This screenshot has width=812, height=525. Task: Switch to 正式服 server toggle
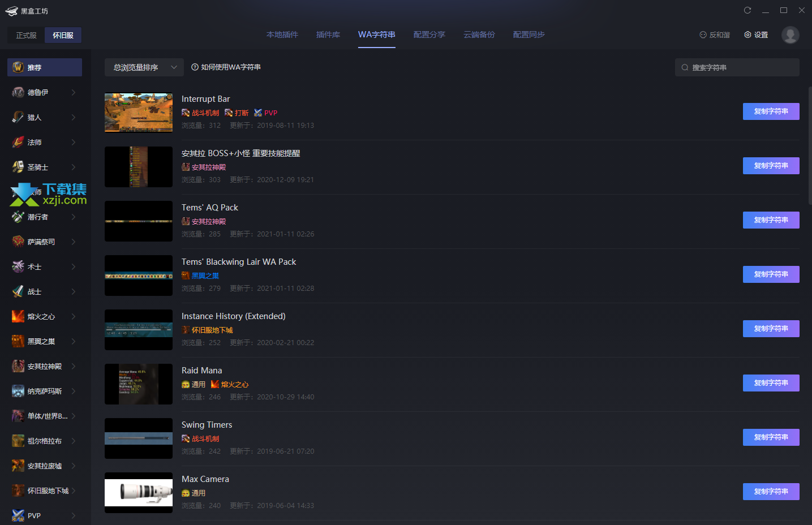pos(26,35)
